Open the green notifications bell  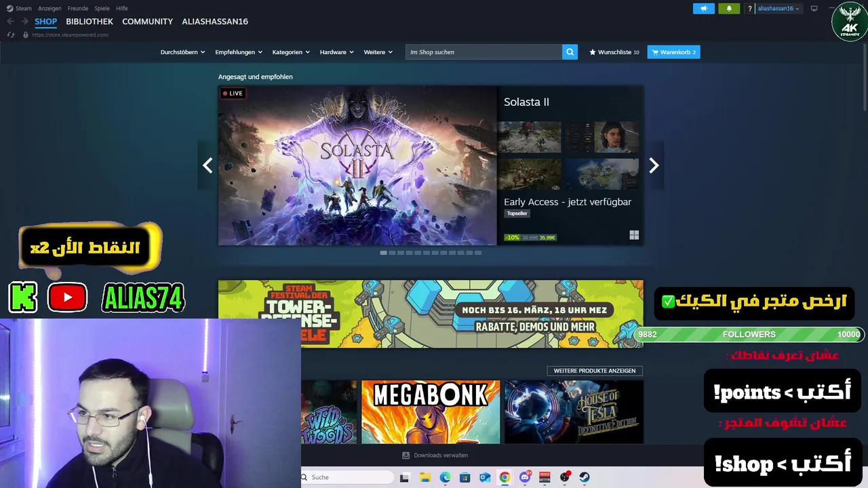click(x=729, y=8)
